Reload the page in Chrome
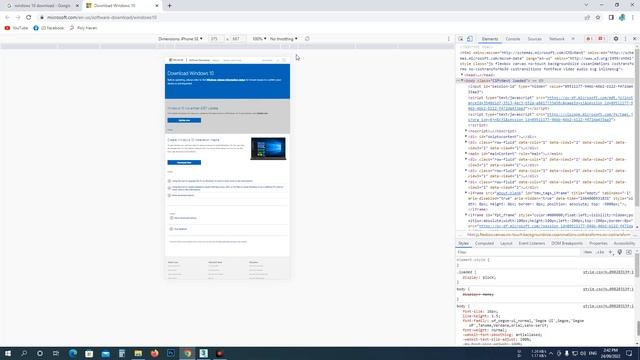 (29, 18)
